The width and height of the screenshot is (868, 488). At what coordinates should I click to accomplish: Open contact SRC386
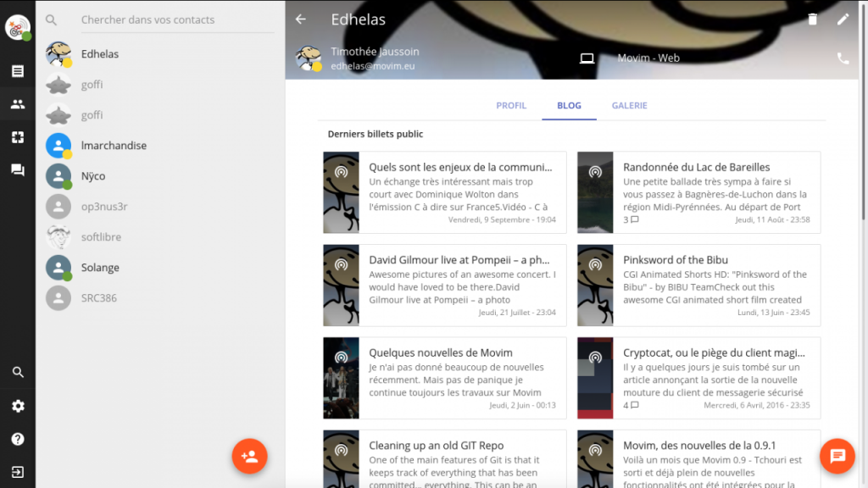pyautogui.click(x=160, y=297)
